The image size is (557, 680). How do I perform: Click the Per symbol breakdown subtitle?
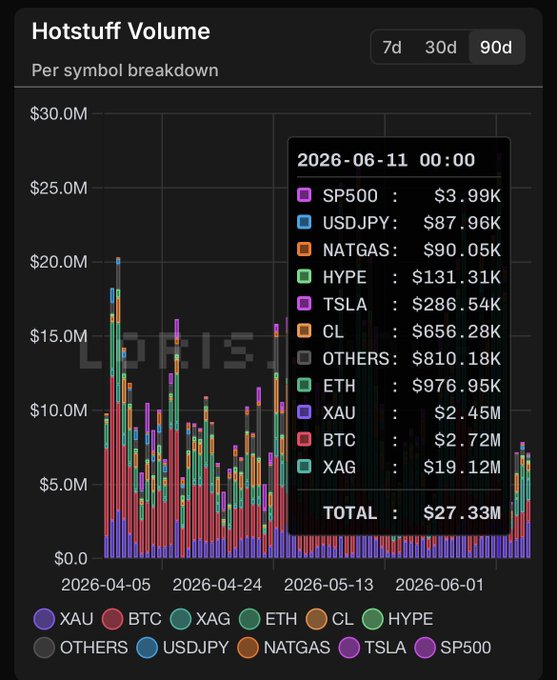[x=125, y=70]
